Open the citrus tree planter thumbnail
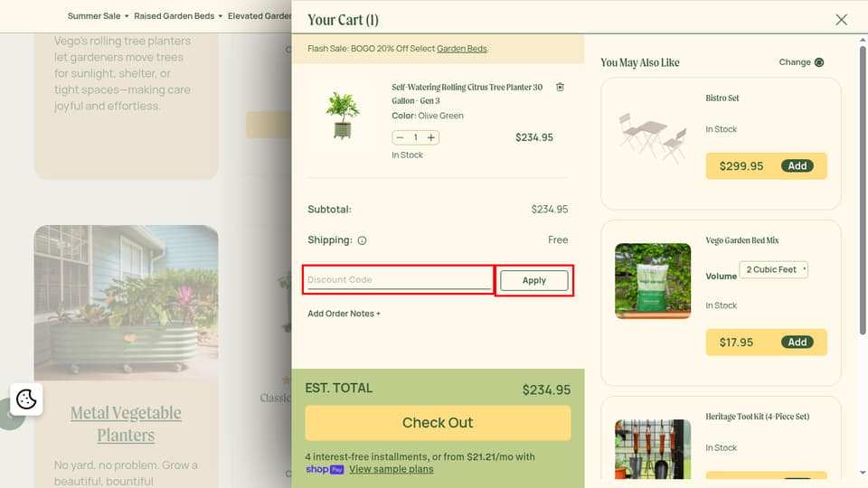This screenshot has height=488, width=868. tap(343, 116)
